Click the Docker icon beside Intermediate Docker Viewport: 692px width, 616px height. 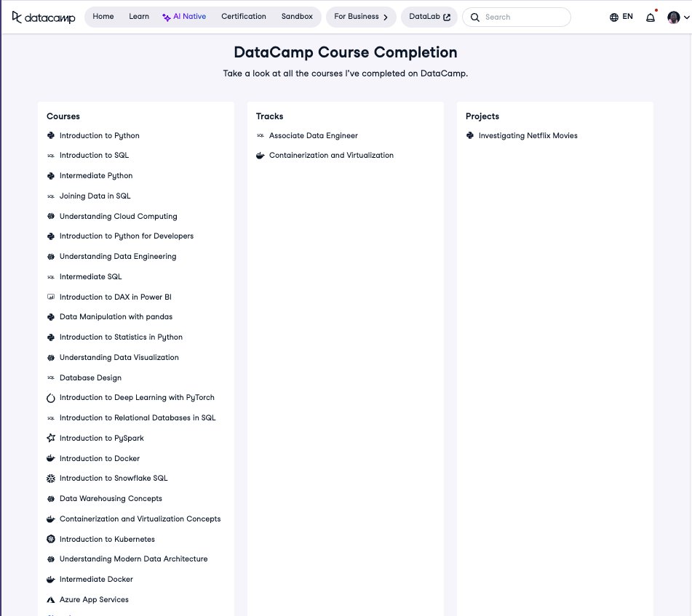(x=51, y=580)
